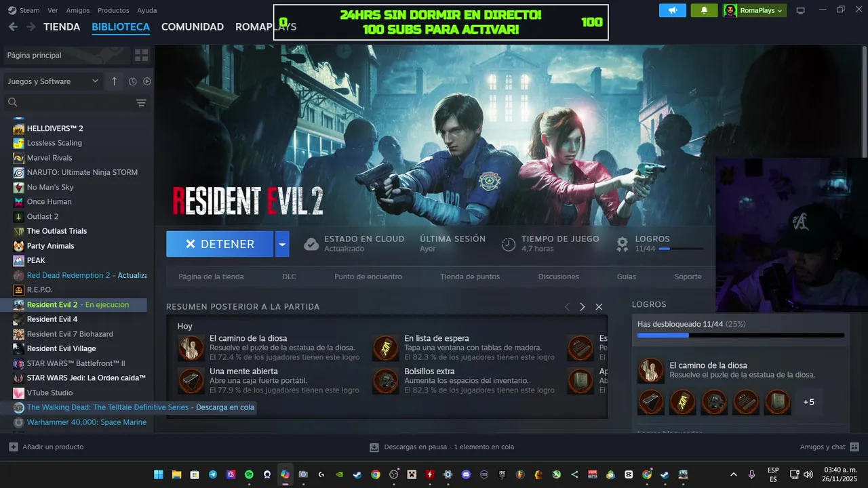Show the +5 more achievements
The width and height of the screenshot is (868, 488).
click(x=808, y=402)
